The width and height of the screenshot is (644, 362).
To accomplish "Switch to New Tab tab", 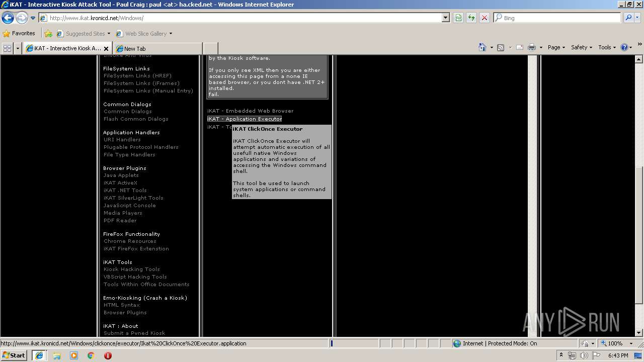I will (x=157, y=49).
